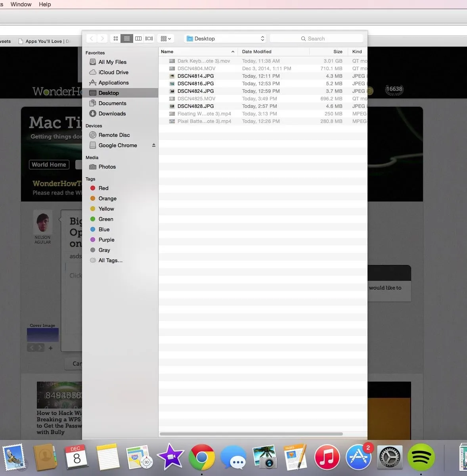Open Mail from the Dock
The height and width of the screenshot is (476, 467).
point(14,457)
